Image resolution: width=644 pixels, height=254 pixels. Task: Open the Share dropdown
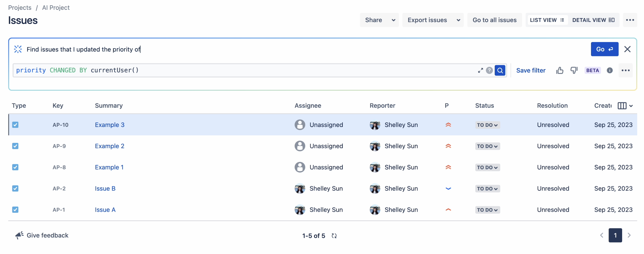tap(379, 20)
